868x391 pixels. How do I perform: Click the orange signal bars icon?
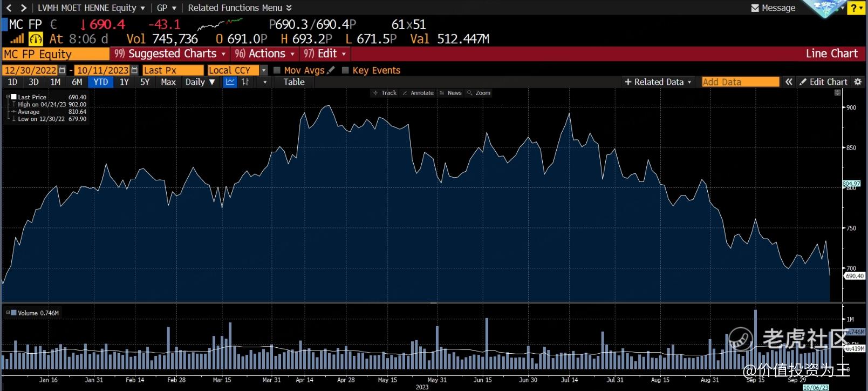tap(17, 39)
